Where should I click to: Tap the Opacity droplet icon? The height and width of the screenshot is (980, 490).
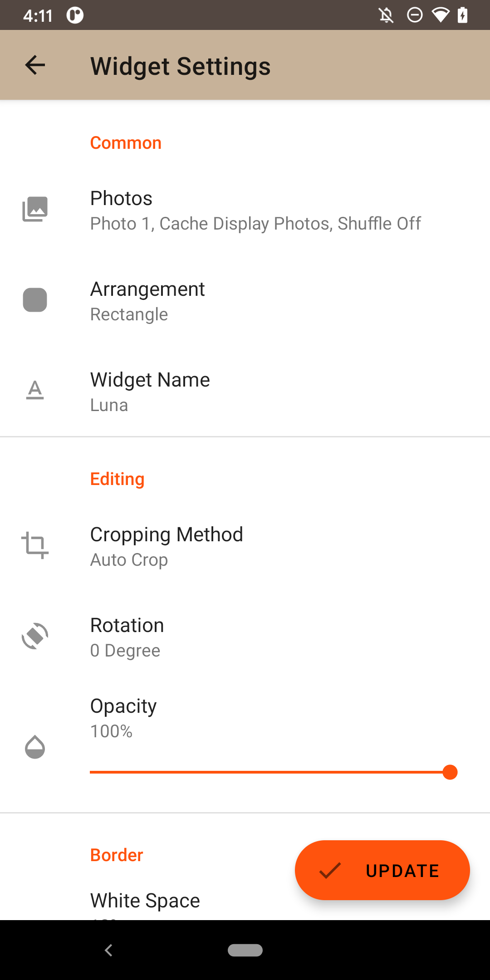35,747
